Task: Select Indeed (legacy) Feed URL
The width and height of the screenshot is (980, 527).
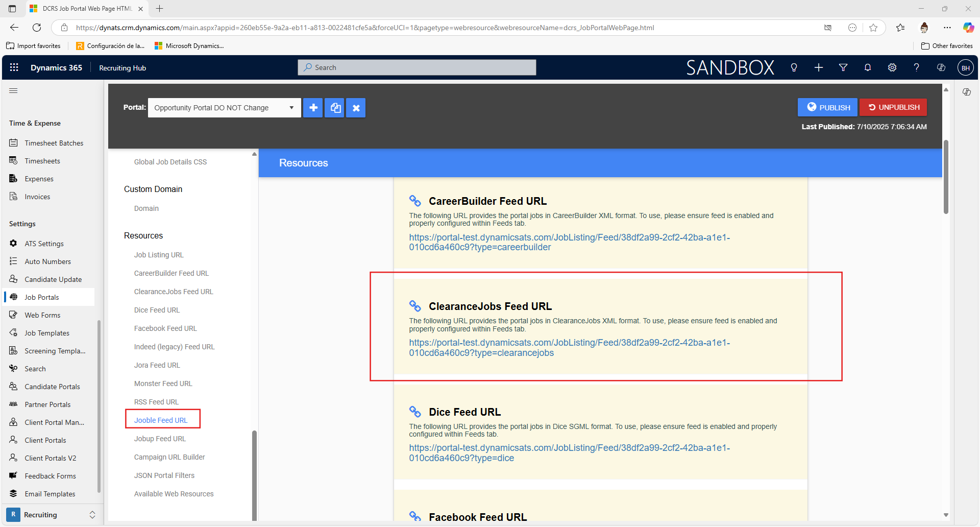Action: click(x=174, y=347)
